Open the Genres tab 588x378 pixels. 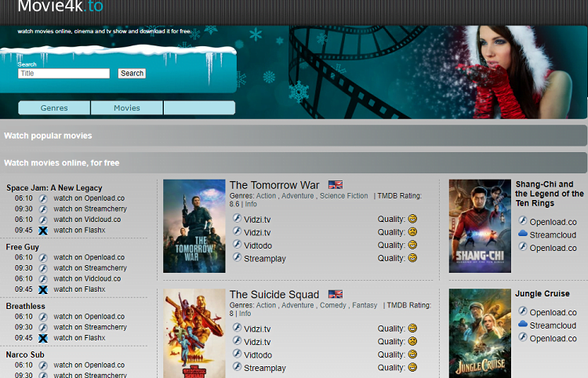54,108
